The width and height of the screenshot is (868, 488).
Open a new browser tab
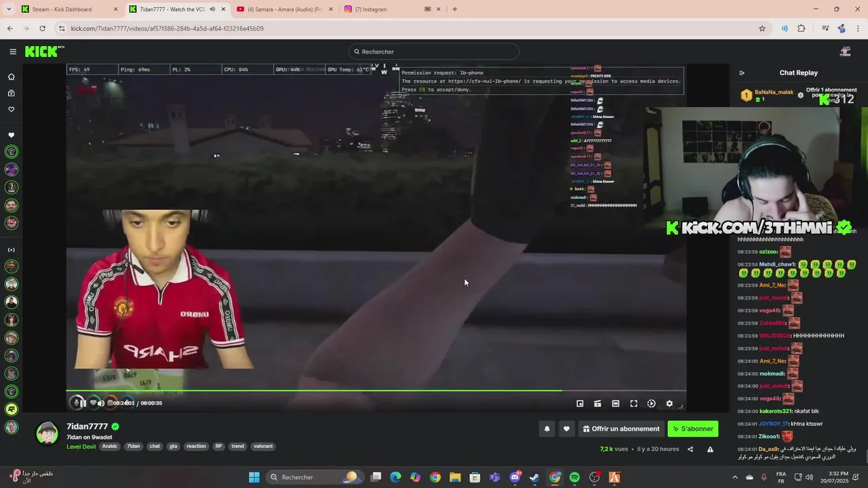click(x=454, y=9)
